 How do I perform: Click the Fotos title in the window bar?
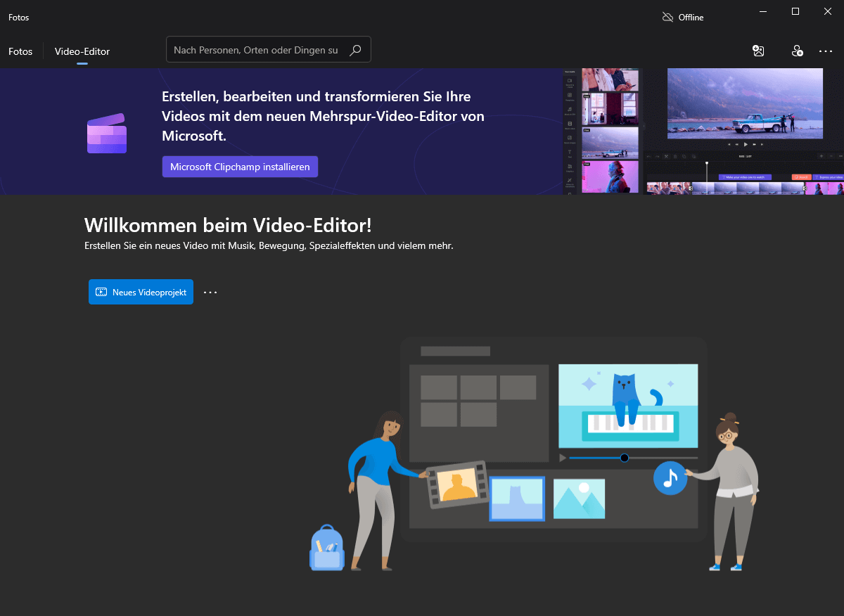(x=18, y=17)
